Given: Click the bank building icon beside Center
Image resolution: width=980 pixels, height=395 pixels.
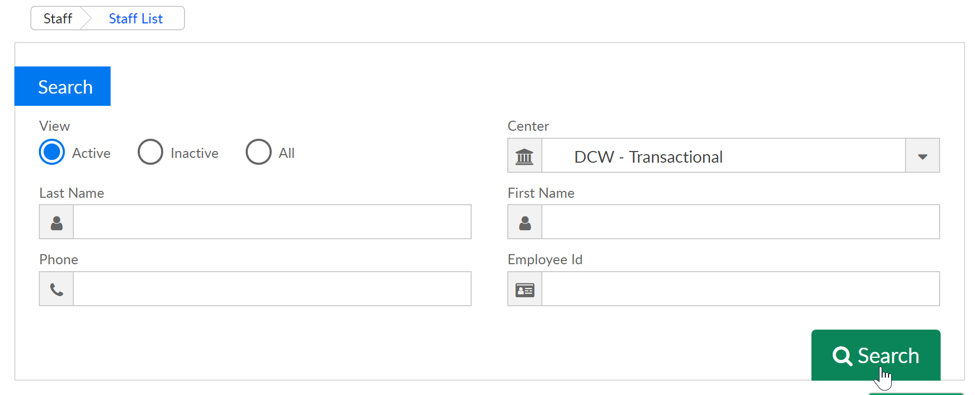Looking at the screenshot, I should pyautogui.click(x=524, y=156).
